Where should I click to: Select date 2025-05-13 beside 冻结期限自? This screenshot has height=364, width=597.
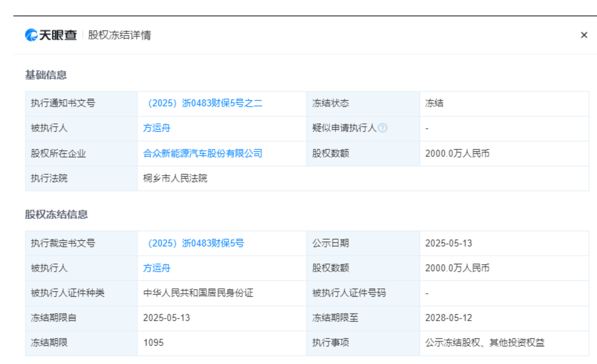coord(167,318)
